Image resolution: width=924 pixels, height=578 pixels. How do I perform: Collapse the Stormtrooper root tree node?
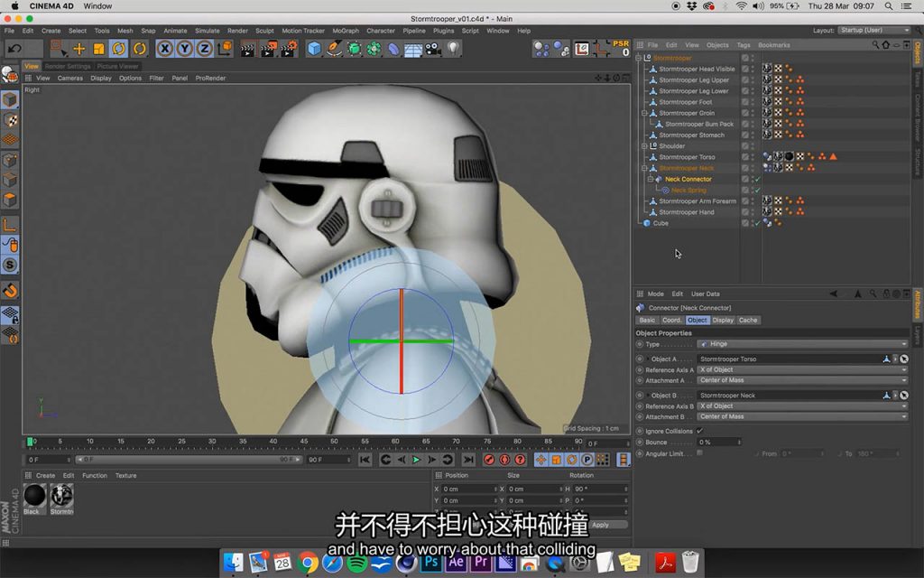pos(638,58)
